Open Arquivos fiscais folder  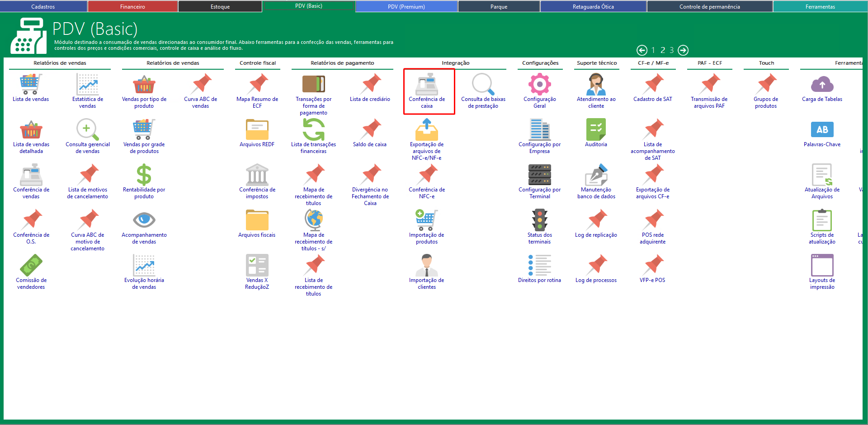coord(257,220)
